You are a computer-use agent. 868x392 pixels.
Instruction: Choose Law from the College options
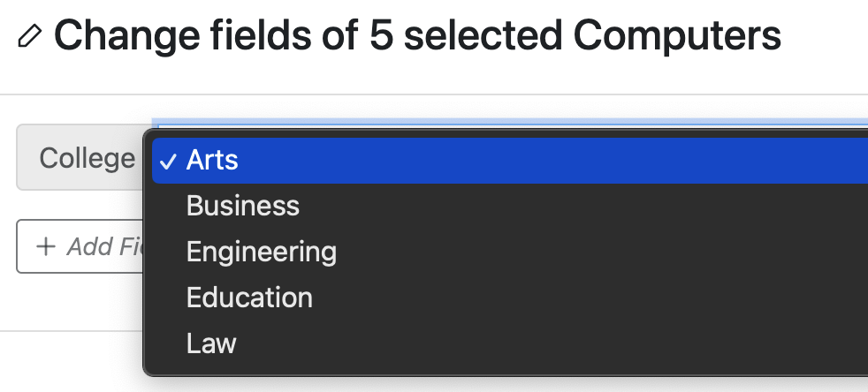(x=211, y=343)
